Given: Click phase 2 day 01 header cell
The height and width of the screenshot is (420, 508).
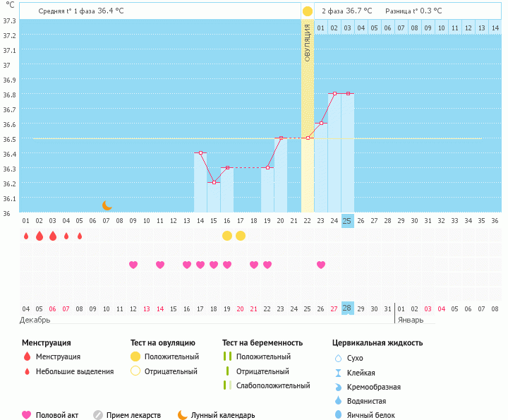Looking at the screenshot, I should point(320,28).
